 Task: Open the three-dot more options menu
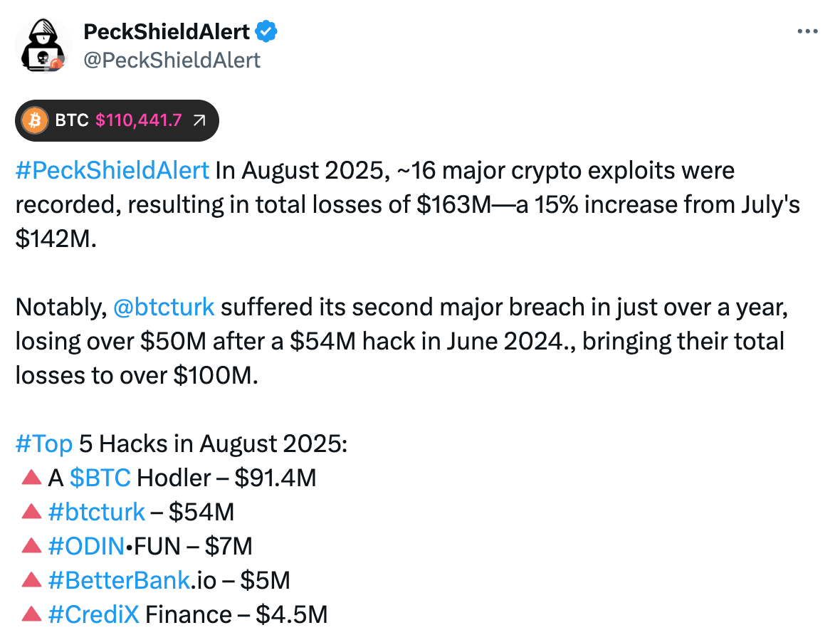pos(807,31)
